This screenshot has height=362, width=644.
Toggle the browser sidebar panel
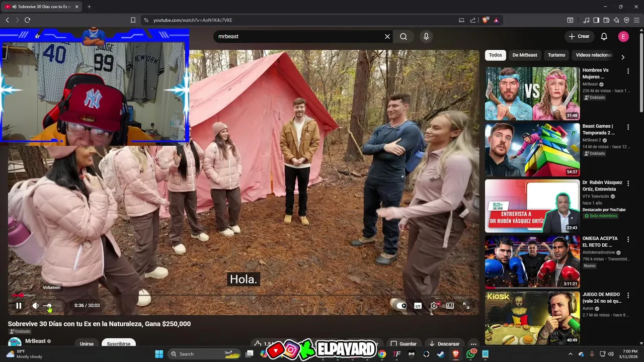[596, 20]
